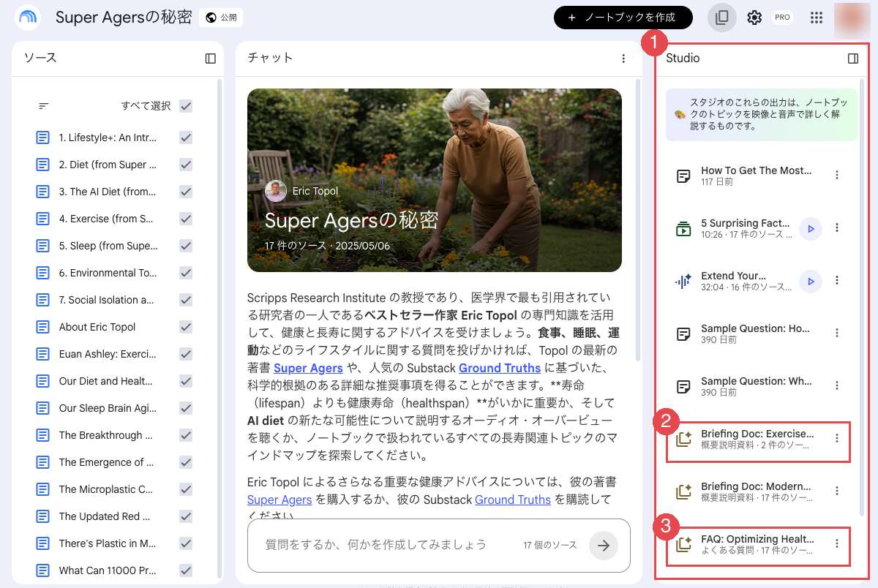Open document icon for The Breakthrough ...

[43, 435]
